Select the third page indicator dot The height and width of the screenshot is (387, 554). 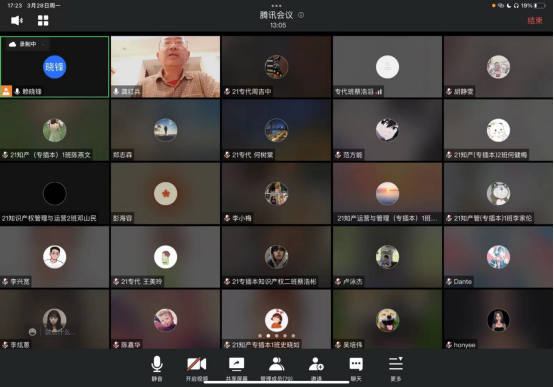coord(277,336)
